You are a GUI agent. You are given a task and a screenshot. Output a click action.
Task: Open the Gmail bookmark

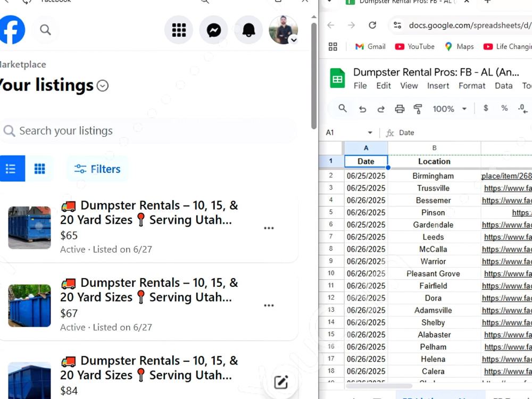point(370,46)
